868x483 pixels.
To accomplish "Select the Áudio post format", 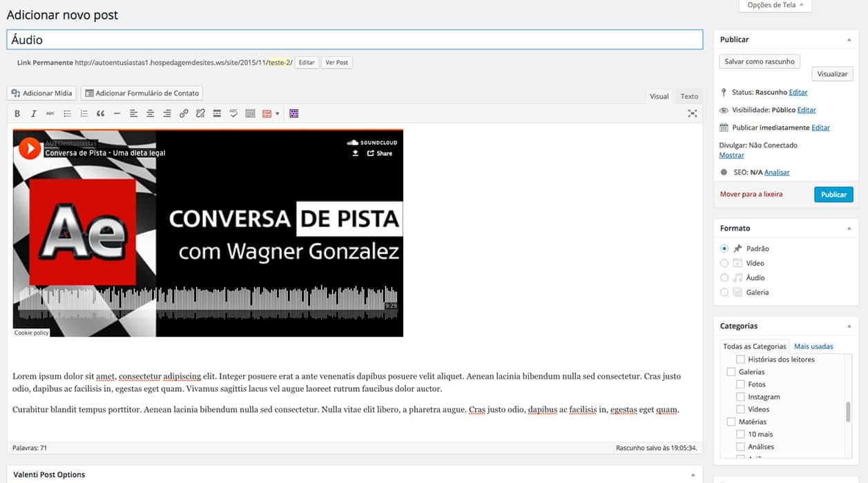I will [724, 278].
